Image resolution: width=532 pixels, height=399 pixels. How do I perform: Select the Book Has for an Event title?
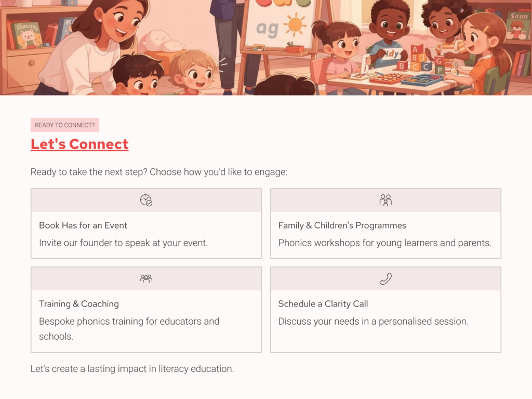(x=83, y=225)
